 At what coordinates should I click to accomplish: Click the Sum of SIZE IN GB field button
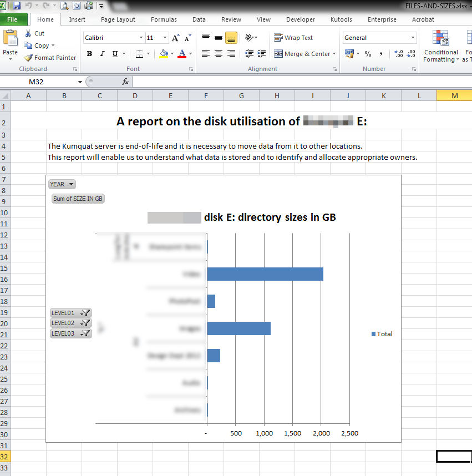78,198
